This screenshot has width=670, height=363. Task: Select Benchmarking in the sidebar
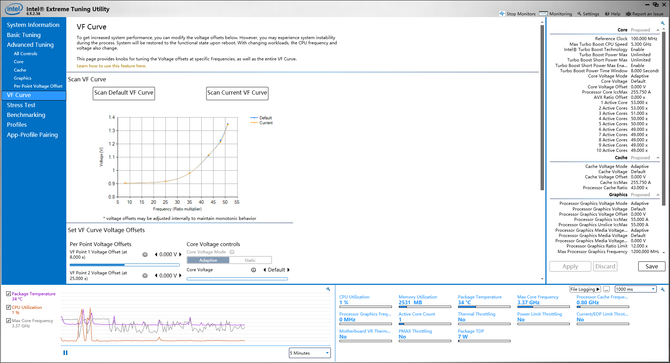pos(26,115)
